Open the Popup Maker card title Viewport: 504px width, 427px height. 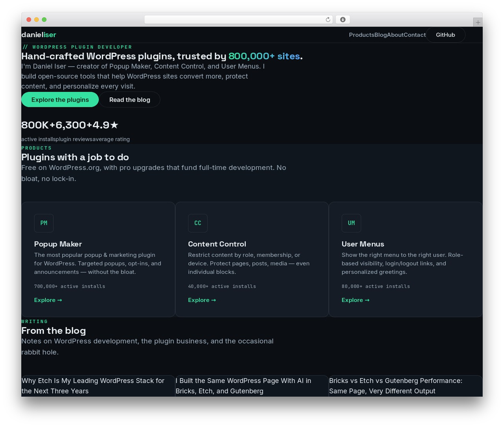tap(58, 244)
